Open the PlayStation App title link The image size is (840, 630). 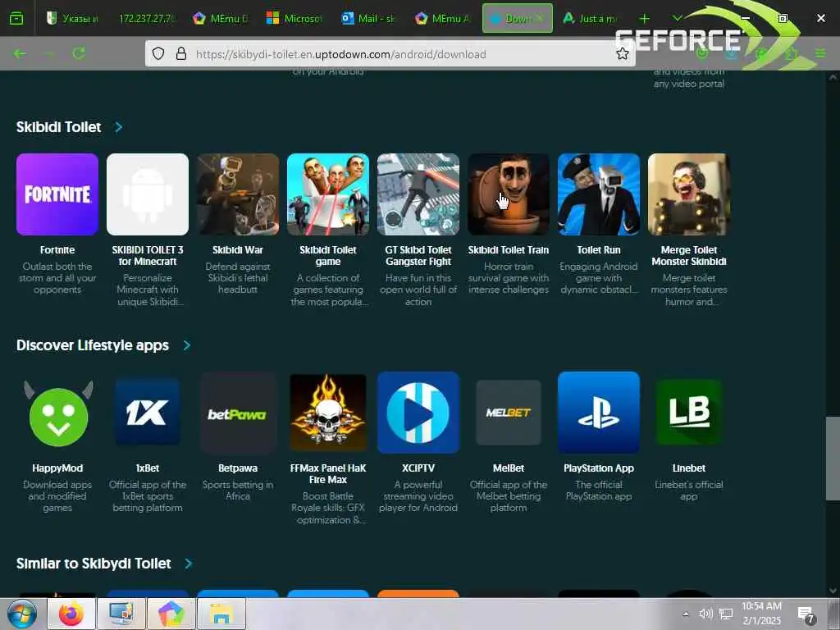tap(599, 468)
